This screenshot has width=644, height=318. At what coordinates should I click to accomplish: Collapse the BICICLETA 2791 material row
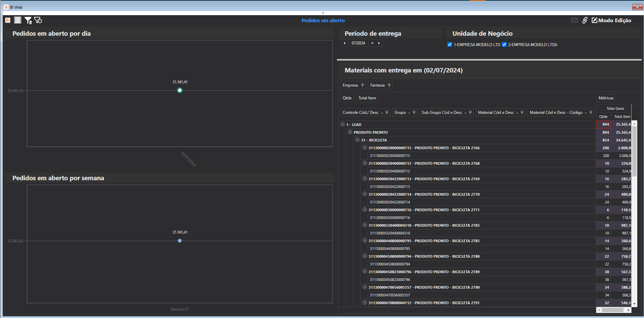coord(365,303)
